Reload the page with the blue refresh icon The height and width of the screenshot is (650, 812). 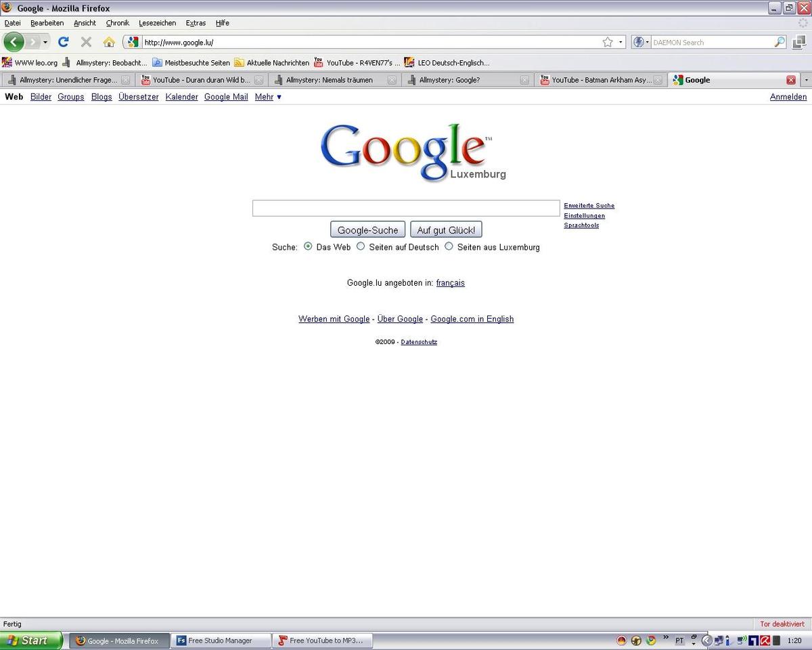(x=64, y=42)
